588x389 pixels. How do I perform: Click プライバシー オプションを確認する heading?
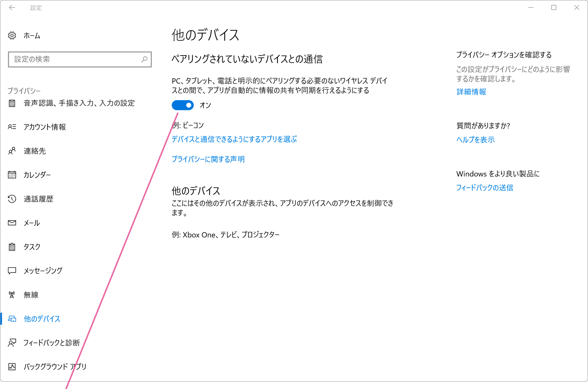504,55
